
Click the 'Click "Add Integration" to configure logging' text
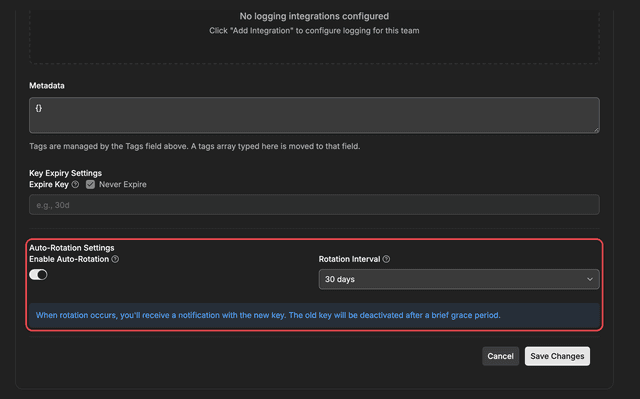tap(314, 31)
